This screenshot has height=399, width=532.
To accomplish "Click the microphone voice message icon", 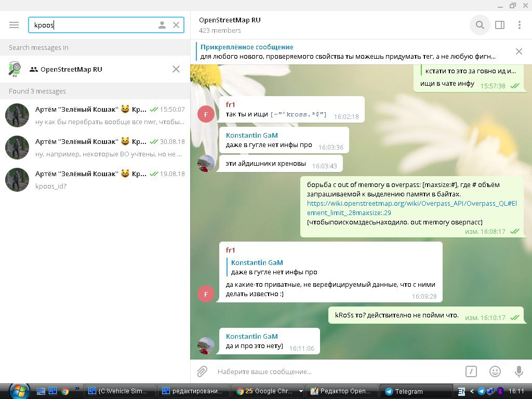I will coord(519,371).
